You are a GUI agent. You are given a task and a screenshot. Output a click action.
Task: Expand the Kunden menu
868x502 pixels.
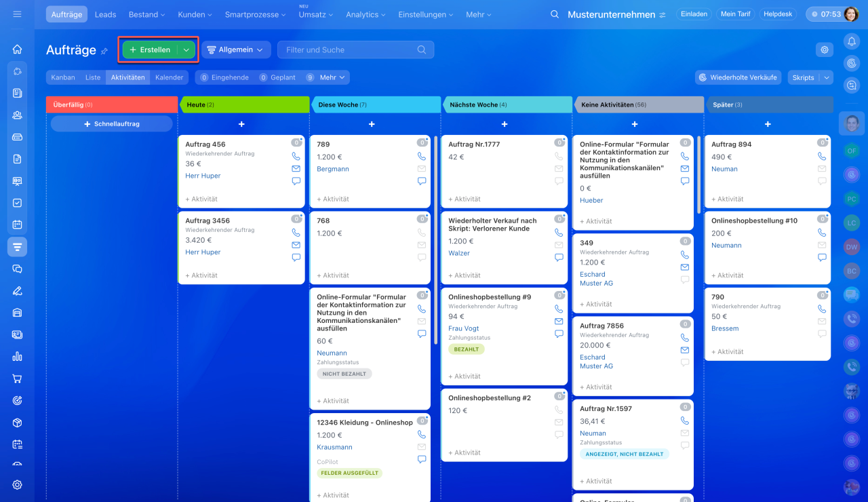pyautogui.click(x=195, y=14)
